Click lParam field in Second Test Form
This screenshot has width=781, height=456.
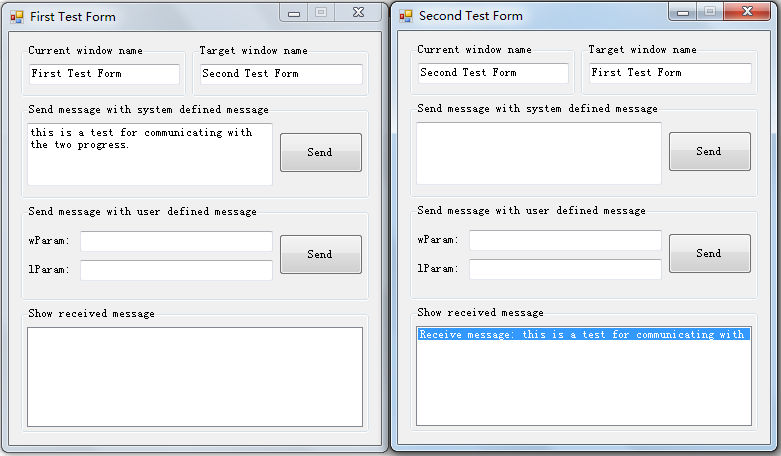coord(565,269)
